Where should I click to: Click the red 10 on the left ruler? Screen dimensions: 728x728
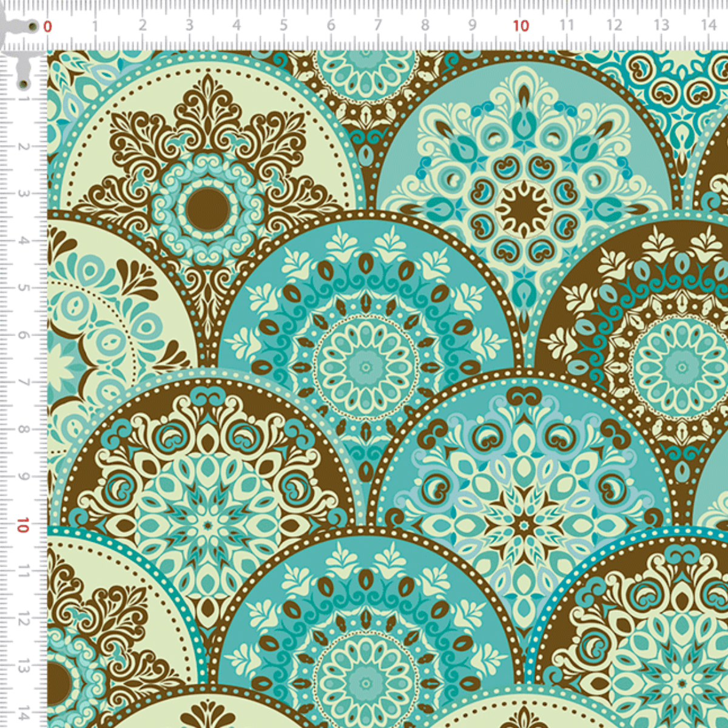22,525
